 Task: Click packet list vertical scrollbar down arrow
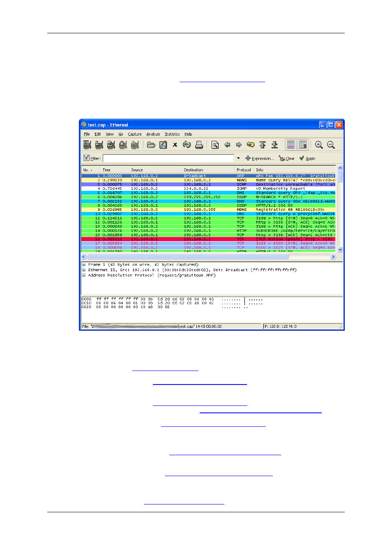[340, 250]
